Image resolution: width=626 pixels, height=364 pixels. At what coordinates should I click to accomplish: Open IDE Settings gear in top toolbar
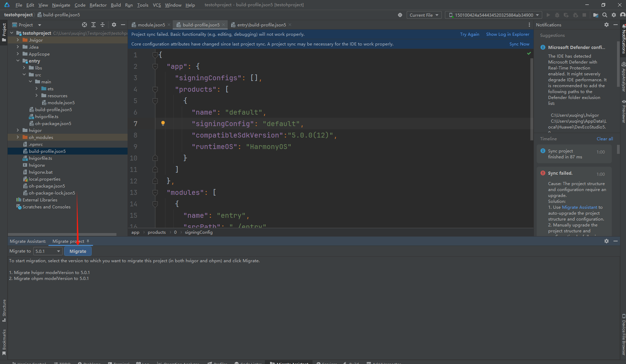[614, 15]
